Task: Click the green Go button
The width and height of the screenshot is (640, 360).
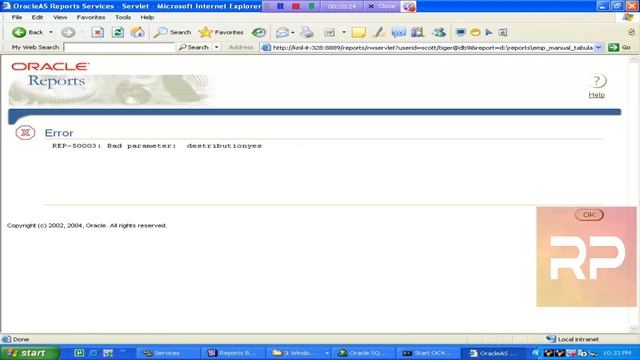Action: (x=620, y=47)
